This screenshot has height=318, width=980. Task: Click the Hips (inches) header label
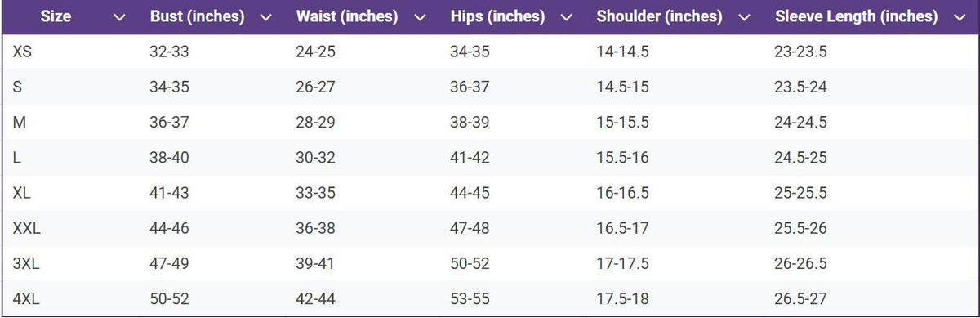tap(497, 16)
